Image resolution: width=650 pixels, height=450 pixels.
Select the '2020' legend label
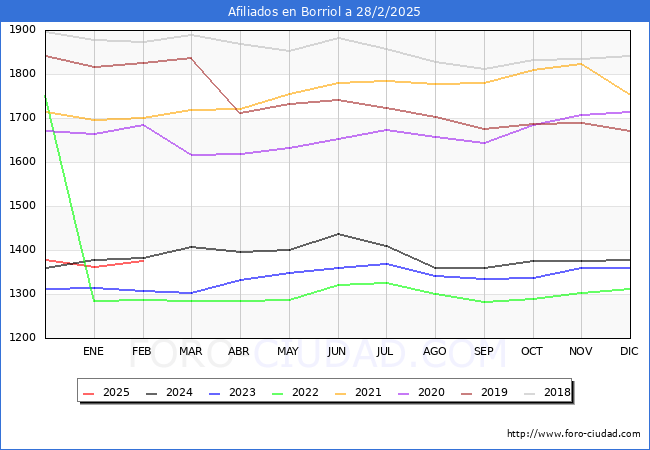click(x=431, y=392)
